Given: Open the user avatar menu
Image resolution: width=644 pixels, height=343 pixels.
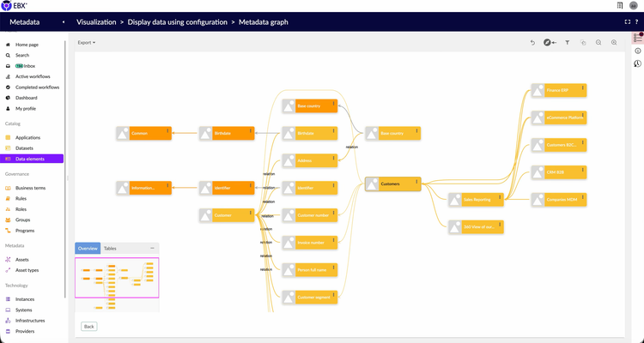Looking at the screenshot, I should coord(633,6).
